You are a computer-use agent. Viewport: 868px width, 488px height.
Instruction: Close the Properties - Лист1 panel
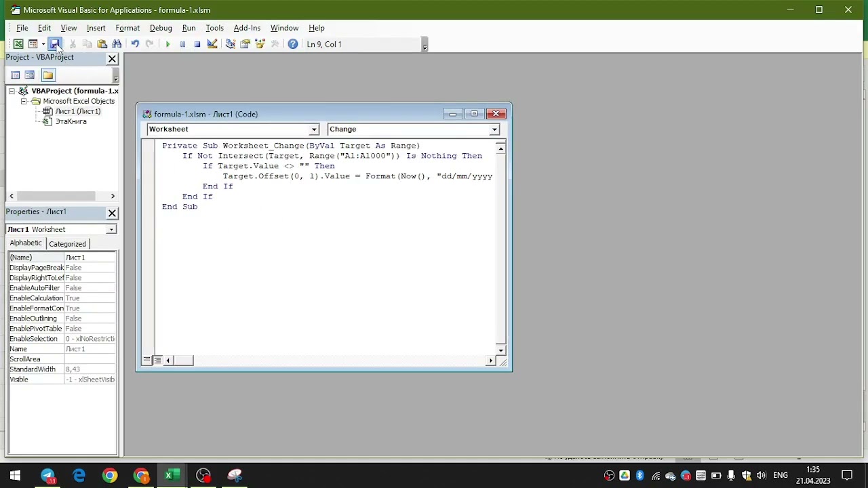113,213
